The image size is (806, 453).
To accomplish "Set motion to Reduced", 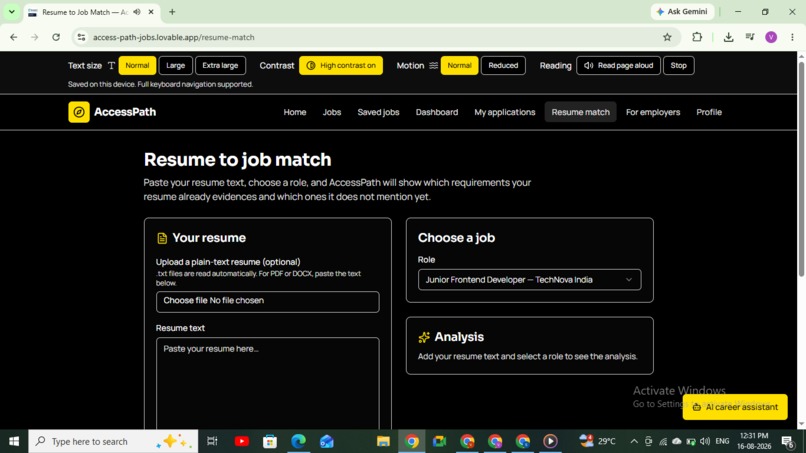I will pyautogui.click(x=503, y=65).
